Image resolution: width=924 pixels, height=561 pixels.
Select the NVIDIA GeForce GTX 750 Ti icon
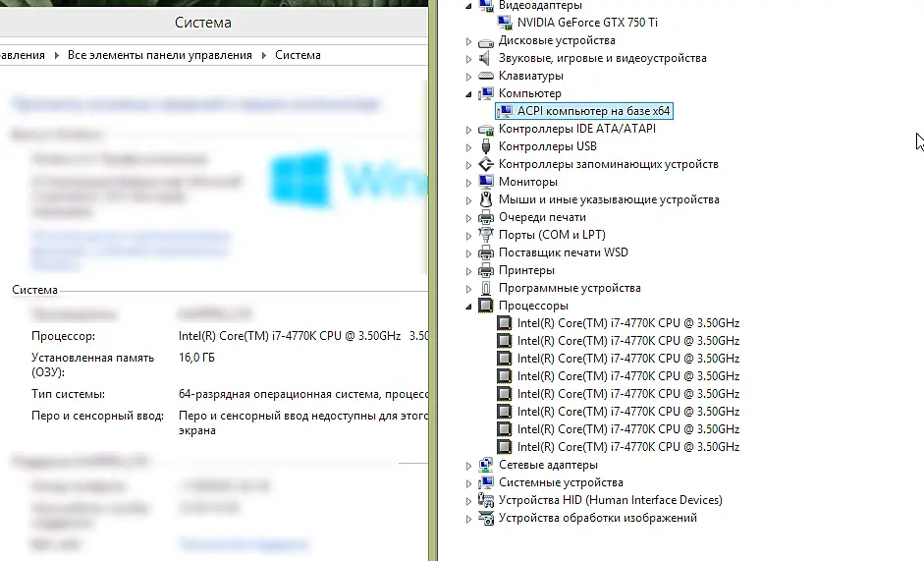coord(505,23)
